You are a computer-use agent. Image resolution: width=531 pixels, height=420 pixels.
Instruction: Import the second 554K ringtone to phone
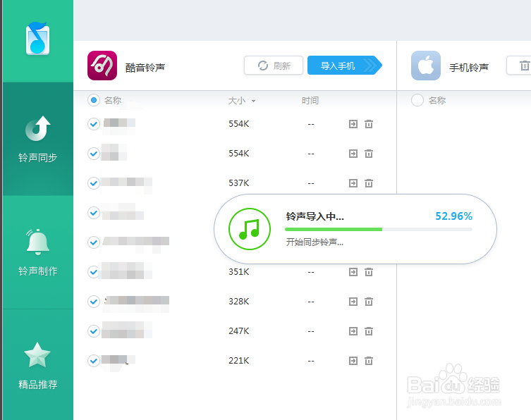click(x=353, y=154)
